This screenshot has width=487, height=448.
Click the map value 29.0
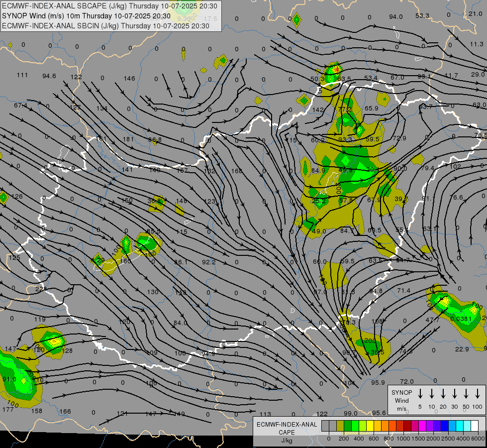[478, 74]
